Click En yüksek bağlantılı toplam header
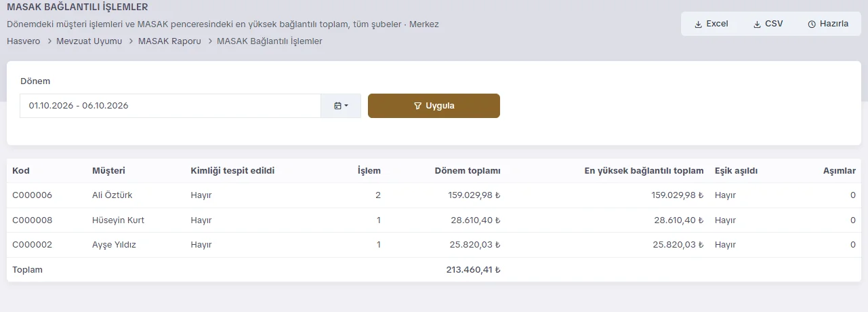868x312 pixels. pyautogui.click(x=644, y=171)
